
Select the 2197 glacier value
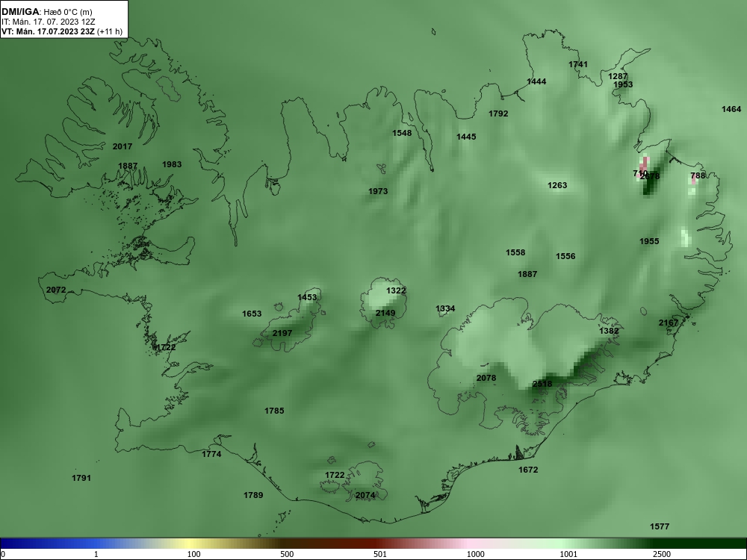282,333
